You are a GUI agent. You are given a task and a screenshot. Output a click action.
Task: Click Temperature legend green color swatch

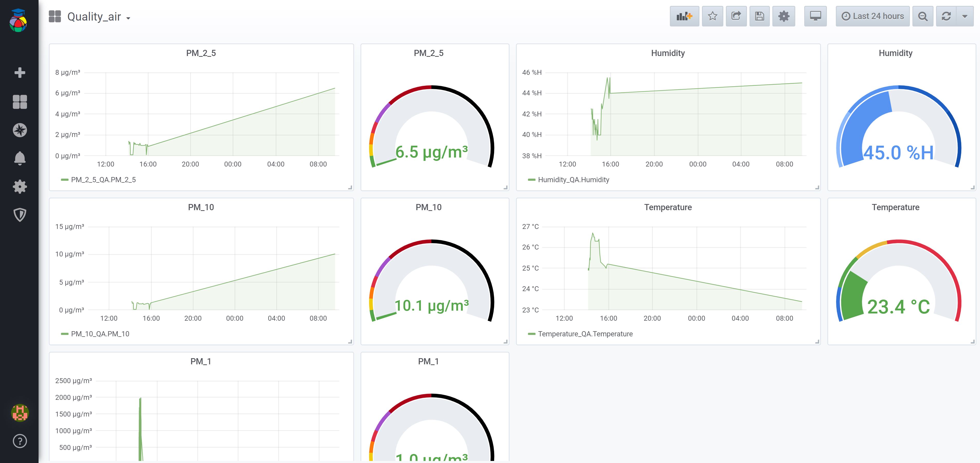pyautogui.click(x=532, y=334)
